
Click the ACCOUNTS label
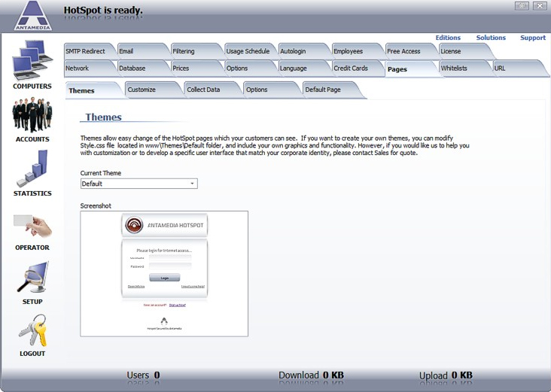coord(32,139)
